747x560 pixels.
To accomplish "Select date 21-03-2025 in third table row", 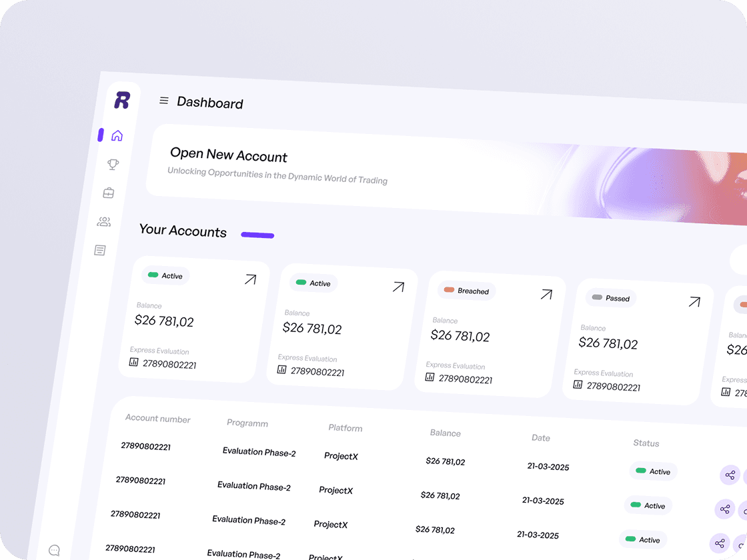I will (x=538, y=535).
